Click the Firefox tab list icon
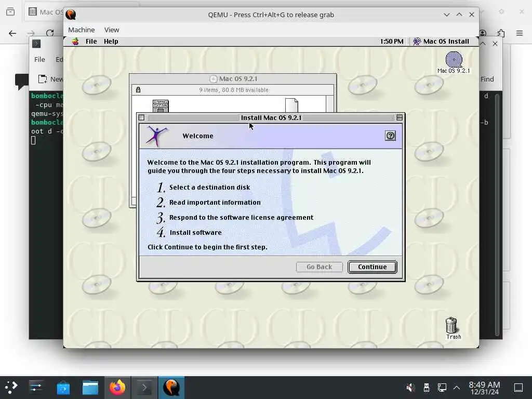Screen dimensions: 532x399 (x=10, y=12)
